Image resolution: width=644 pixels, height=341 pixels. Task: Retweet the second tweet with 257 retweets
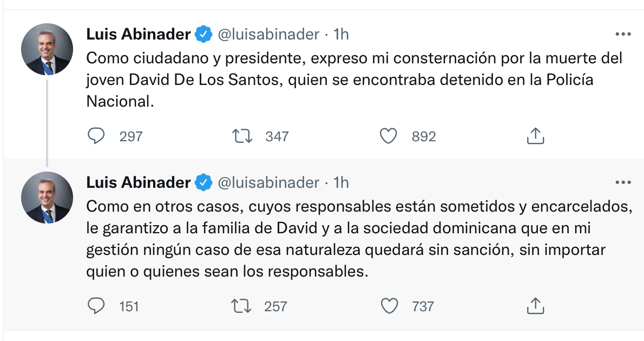coord(241,306)
